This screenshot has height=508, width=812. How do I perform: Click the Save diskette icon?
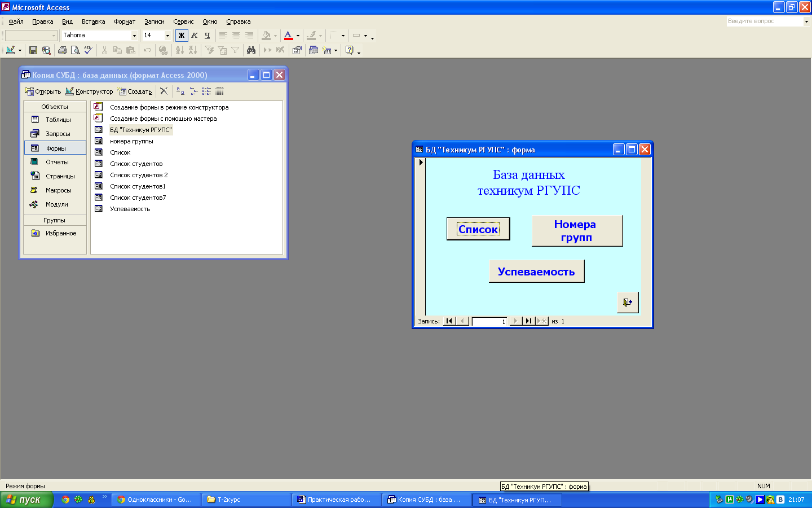click(x=33, y=50)
